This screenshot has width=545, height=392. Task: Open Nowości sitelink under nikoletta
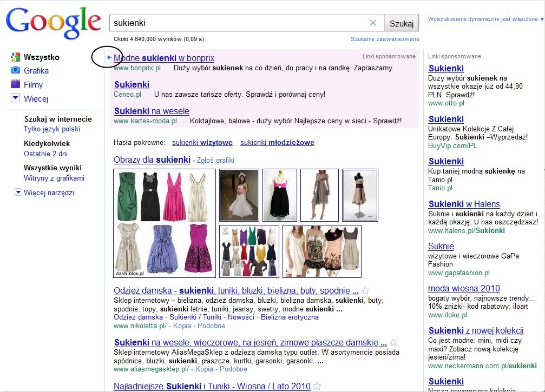click(x=241, y=317)
